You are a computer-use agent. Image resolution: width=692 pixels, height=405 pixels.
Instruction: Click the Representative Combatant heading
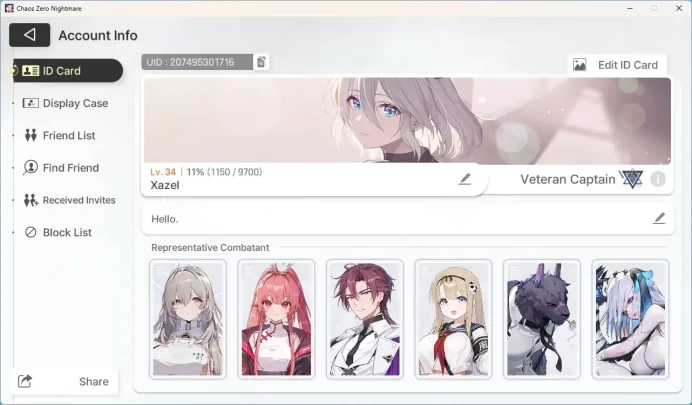pos(210,248)
